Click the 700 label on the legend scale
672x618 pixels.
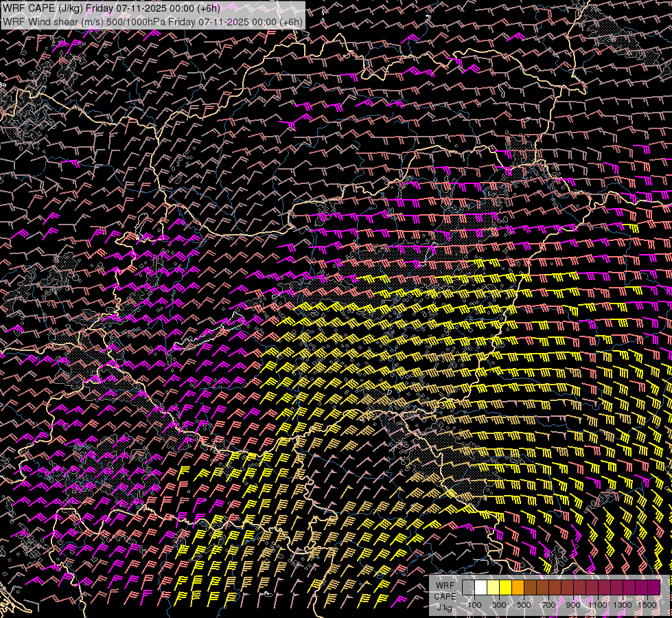548,605
